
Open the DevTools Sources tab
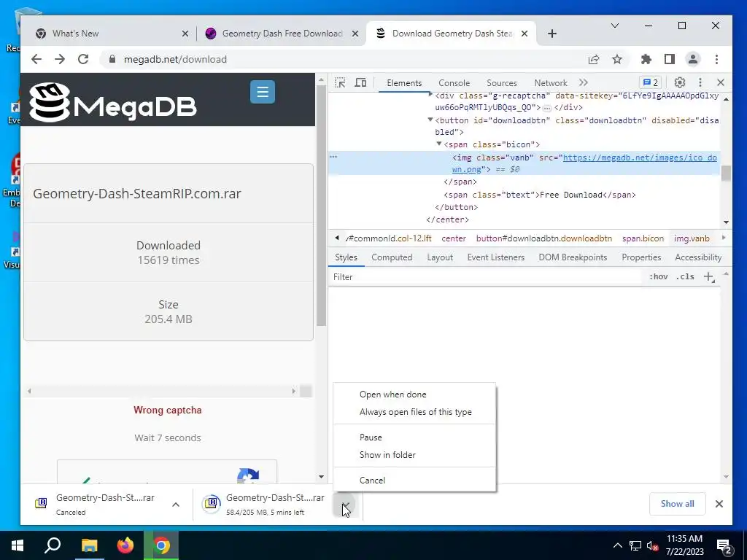(502, 83)
